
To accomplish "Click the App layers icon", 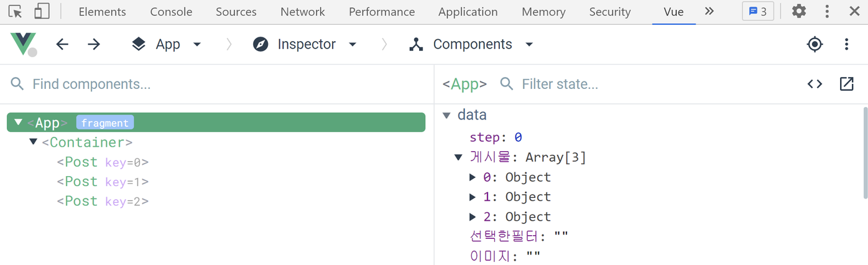I will (139, 44).
